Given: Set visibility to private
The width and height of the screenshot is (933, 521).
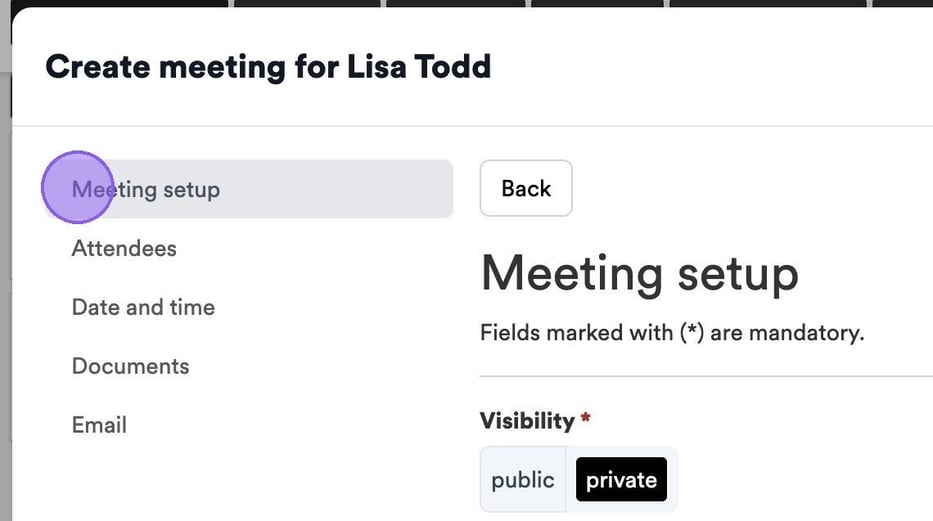Looking at the screenshot, I should pos(621,480).
